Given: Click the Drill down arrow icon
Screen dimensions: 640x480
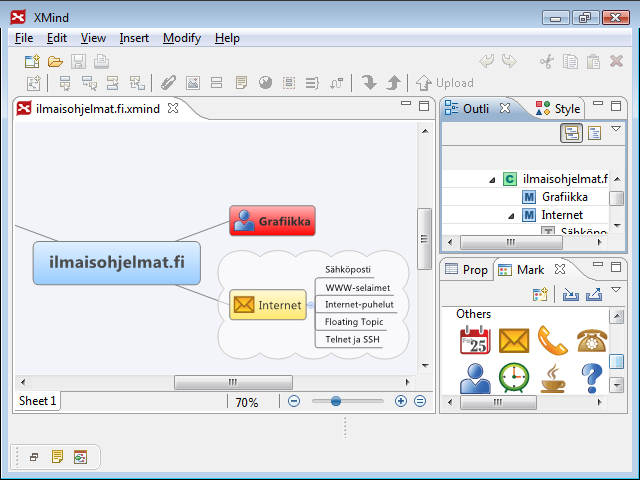Looking at the screenshot, I should (x=369, y=83).
